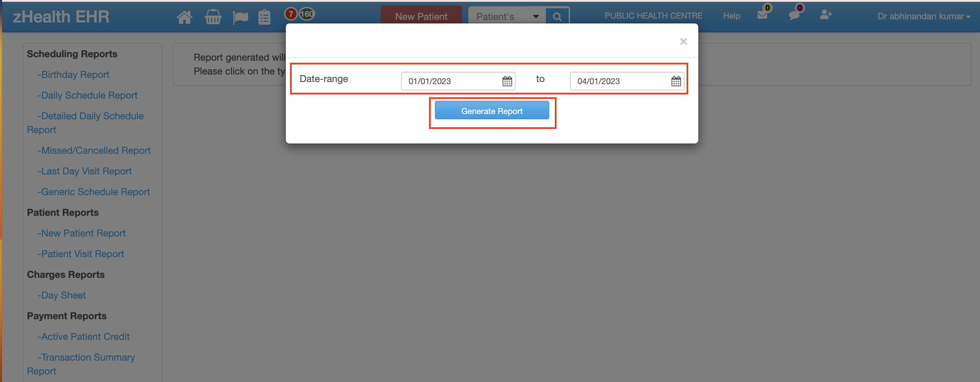Open the Transaction Summary Report

click(x=81, y=364)
